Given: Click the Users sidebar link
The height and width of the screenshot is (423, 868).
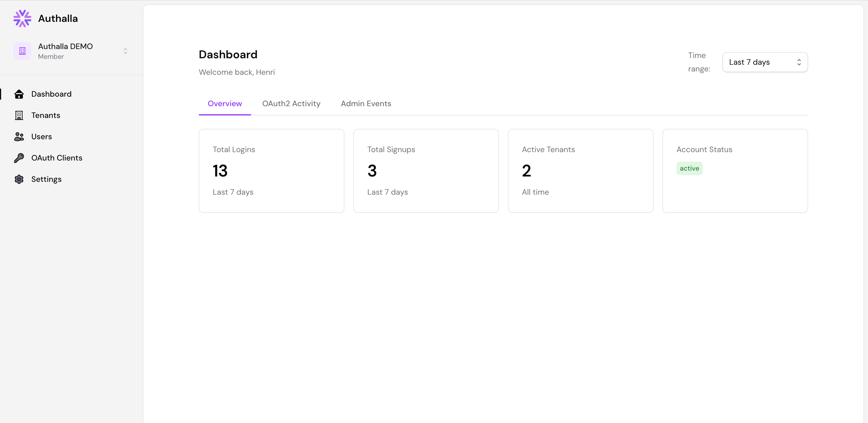Looking at the screenshot, I should pos(41,136).
